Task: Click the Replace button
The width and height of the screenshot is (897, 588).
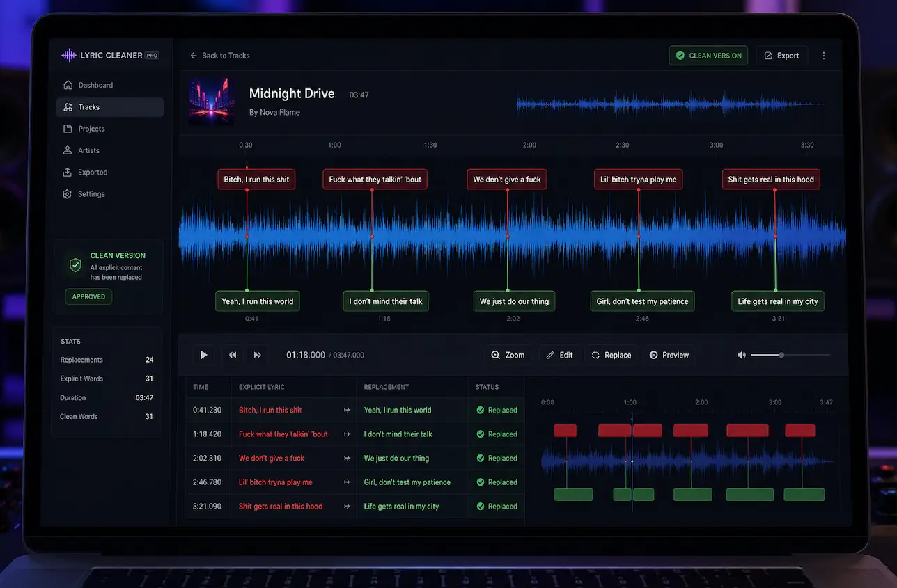Action: pyautogui.click(x=611, y=355)
